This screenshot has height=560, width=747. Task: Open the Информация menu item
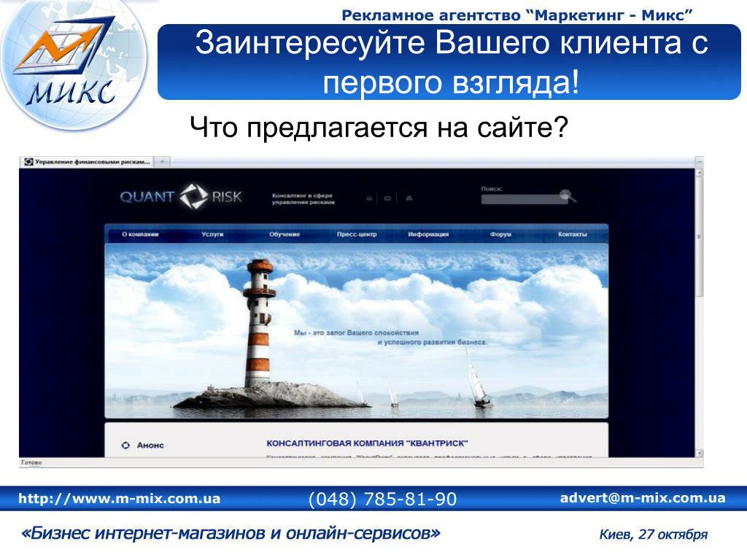tap(428, 234)
